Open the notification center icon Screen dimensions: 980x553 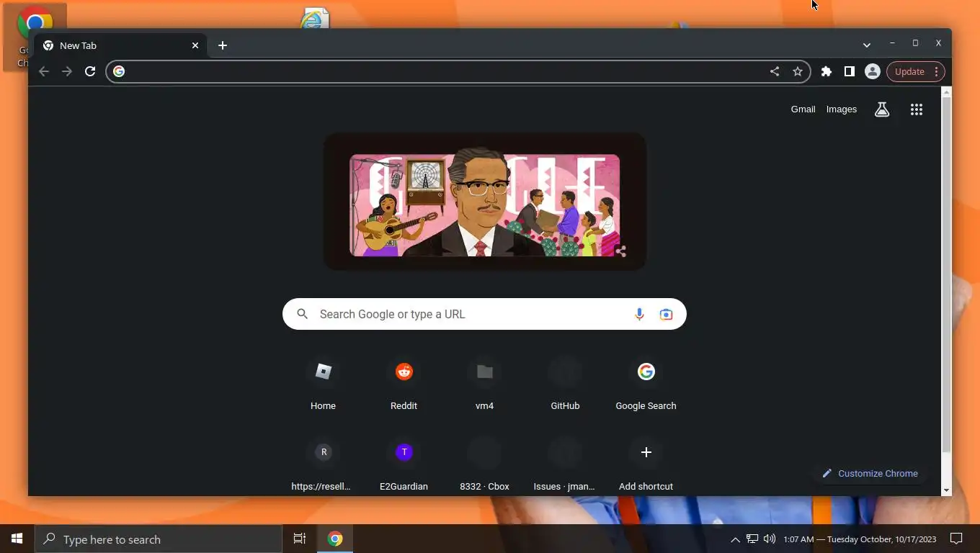pos(956,539)
